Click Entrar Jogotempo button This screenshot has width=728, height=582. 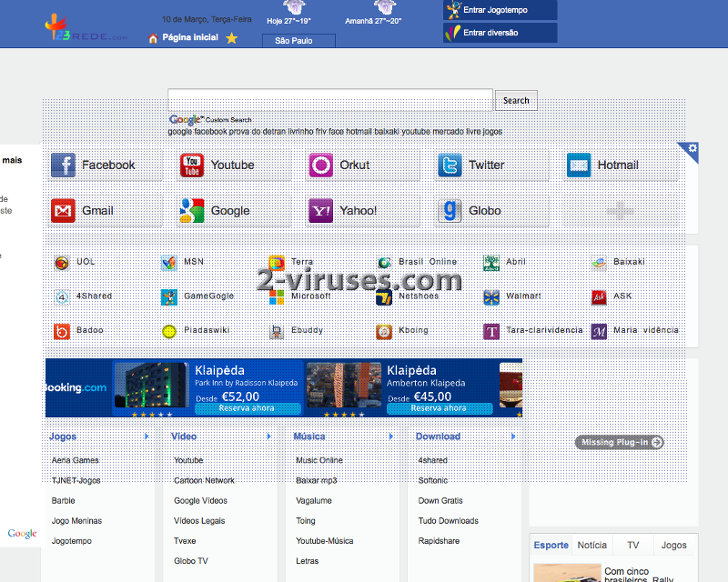tap(500, 10)
